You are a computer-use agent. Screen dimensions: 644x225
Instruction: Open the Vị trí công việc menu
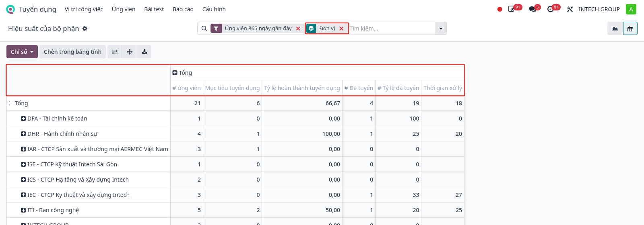coord(84,9)
